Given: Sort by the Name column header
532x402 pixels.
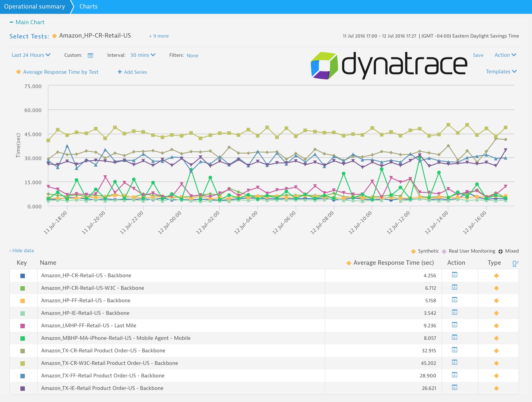Looking at the screenshot, I should coord(48,262).
